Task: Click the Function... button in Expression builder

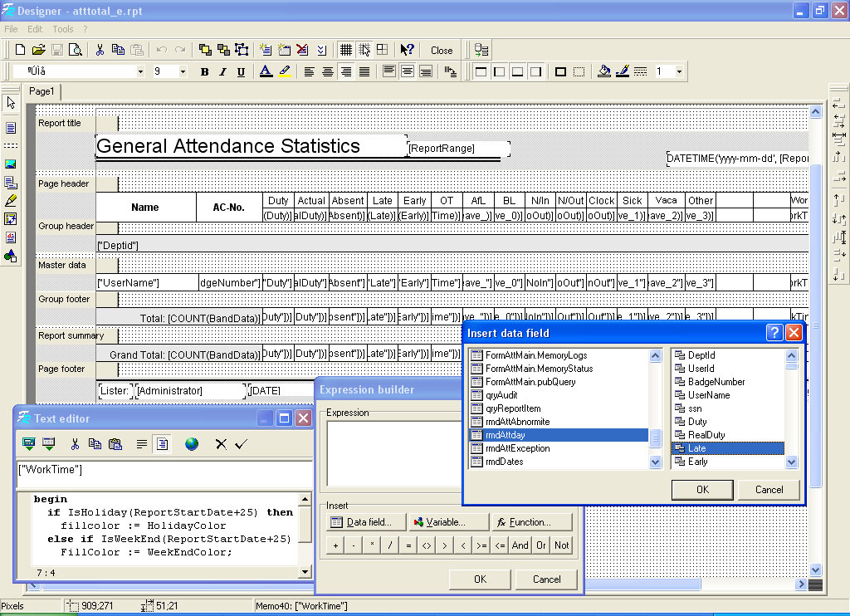Action: click(x=531, y=522)
